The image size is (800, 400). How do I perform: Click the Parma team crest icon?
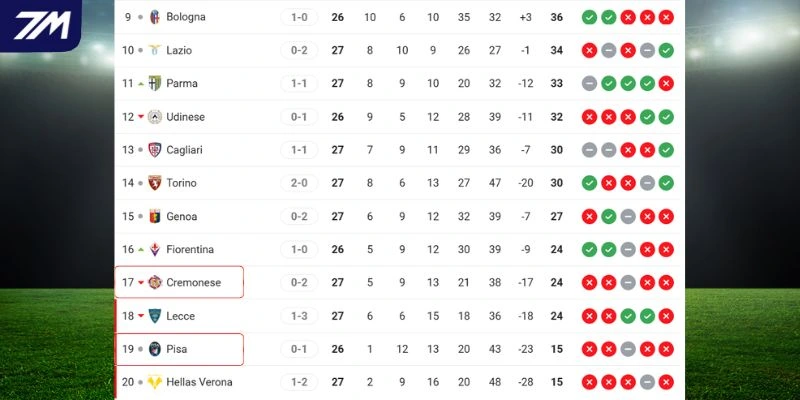click(x=155, y=83)
